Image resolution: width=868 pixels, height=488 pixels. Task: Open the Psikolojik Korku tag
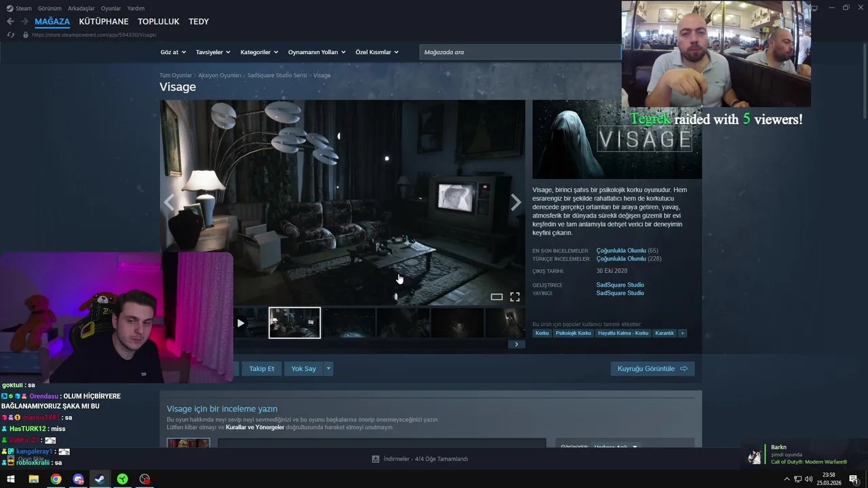(x=574, y=333)
